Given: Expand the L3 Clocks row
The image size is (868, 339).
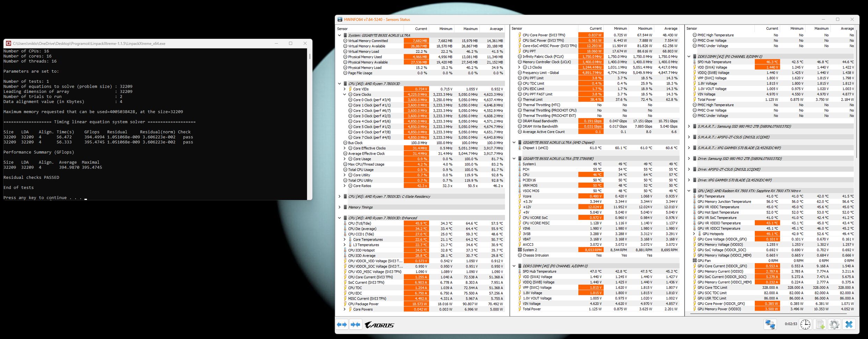Looking at the screenshot, I should coord(519,67).
